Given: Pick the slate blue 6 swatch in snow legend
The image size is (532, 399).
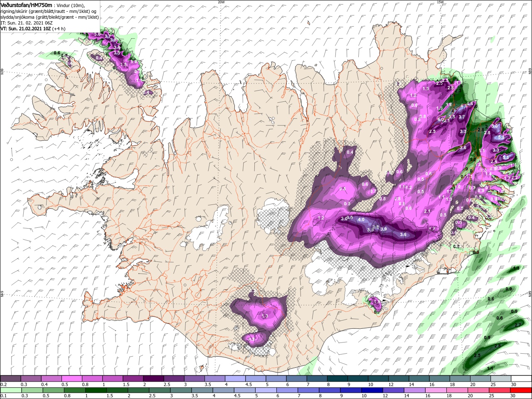Looking at the screenshot, I should coord(296,379).
